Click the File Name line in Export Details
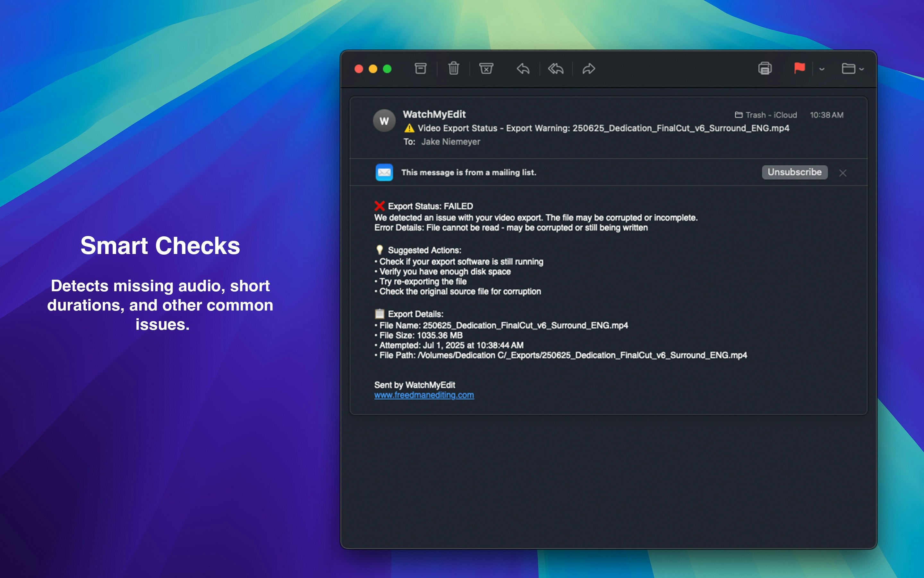 [x=501, y=326]
